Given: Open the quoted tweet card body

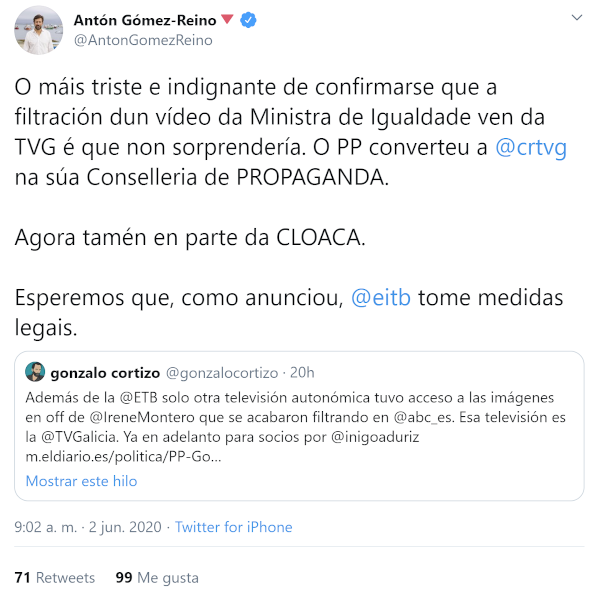Looking at the screenshot, I should coord(299,426).
